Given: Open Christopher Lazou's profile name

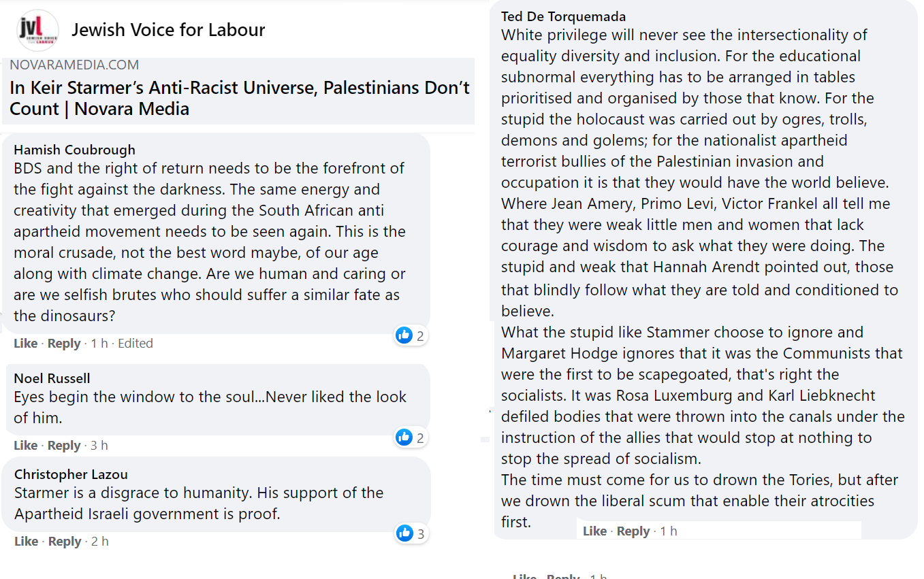Looking at the screenshot, I should coord(71,474).
